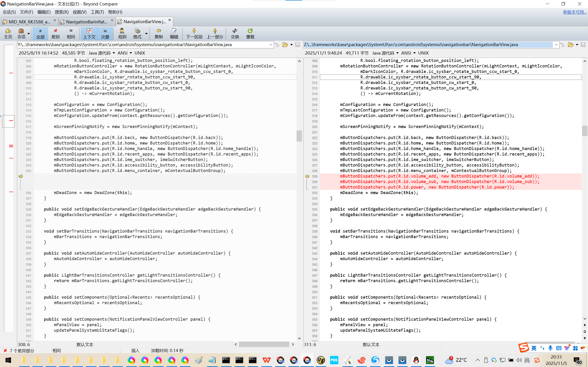Switch to the NavigationBarInflat... tab
Viewport: 588px width, 367px height.
click(87, 22)
